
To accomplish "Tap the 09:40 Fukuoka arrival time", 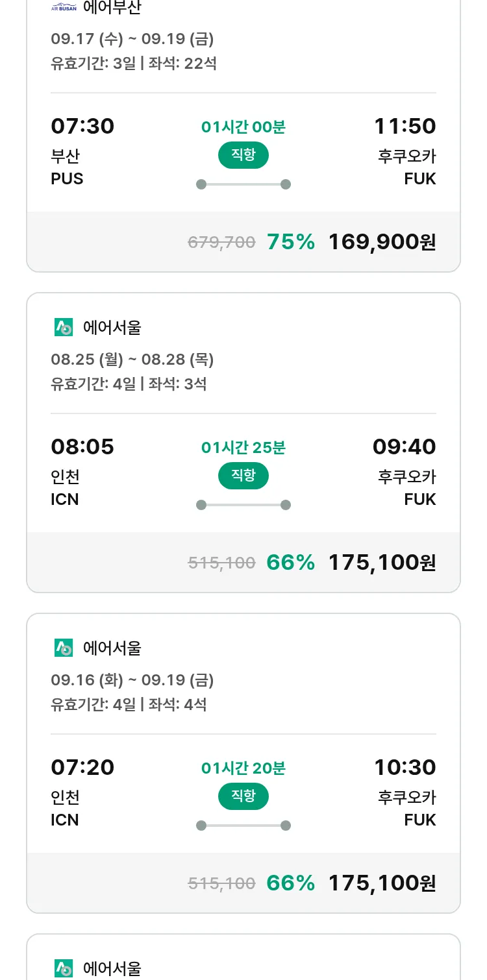I will coord(404,447).
